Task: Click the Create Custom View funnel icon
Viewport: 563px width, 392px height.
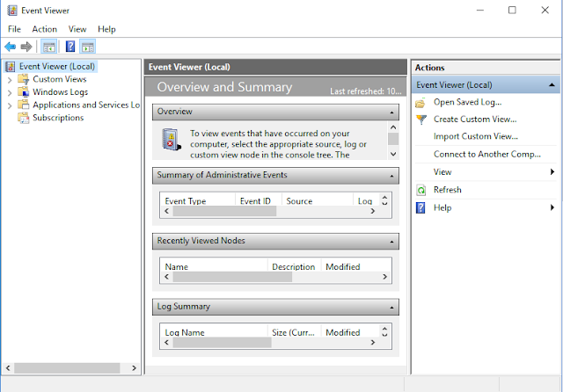Action: [420, 119]
